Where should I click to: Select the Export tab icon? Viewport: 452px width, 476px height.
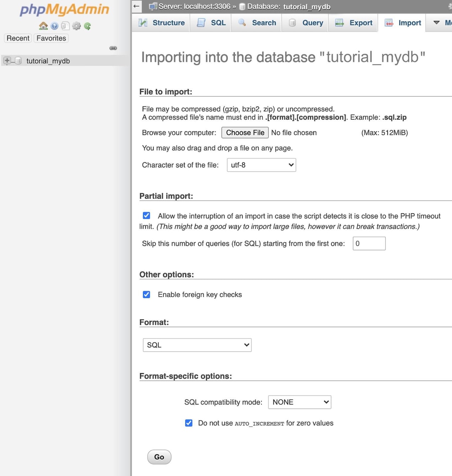tap(339, 22)
